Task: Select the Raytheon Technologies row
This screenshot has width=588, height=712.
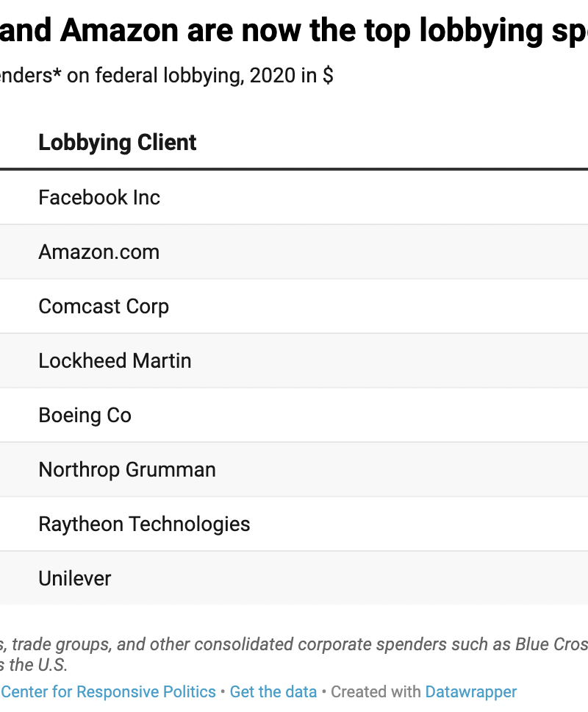Action: pos(144,524)
